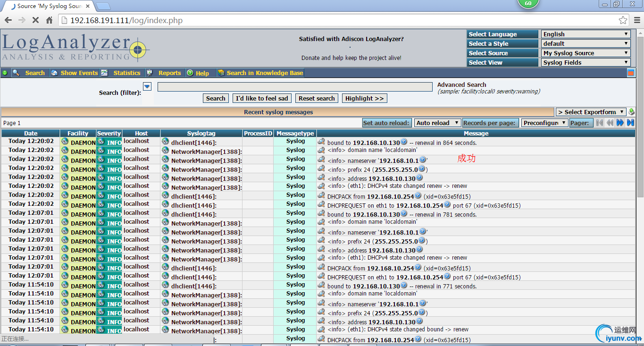The height and width of the screenshot is (346, 644).
Task: Click the browser address bar
Action: coord(344,20)
